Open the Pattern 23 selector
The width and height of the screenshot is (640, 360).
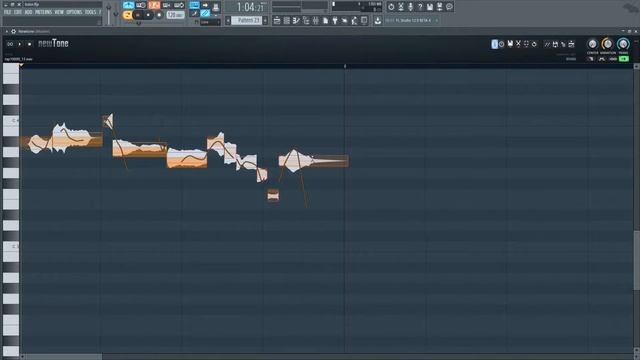click(247, 20)
